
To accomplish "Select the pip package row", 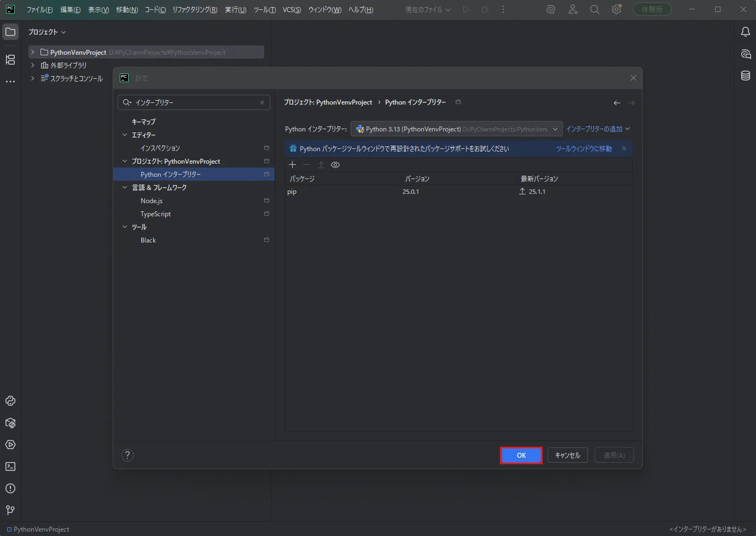I will pos(458,192).
